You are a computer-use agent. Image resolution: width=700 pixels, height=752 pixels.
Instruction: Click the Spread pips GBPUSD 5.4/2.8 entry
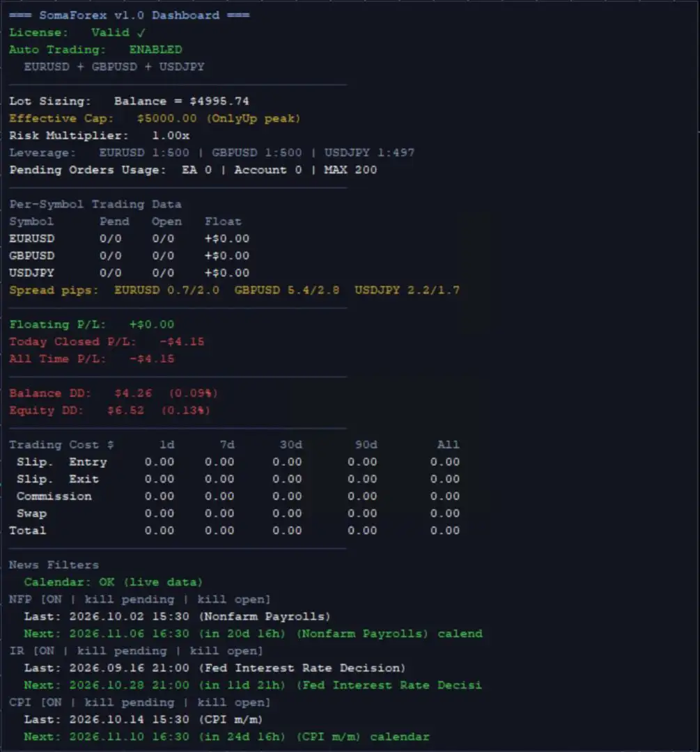(287, 290)
